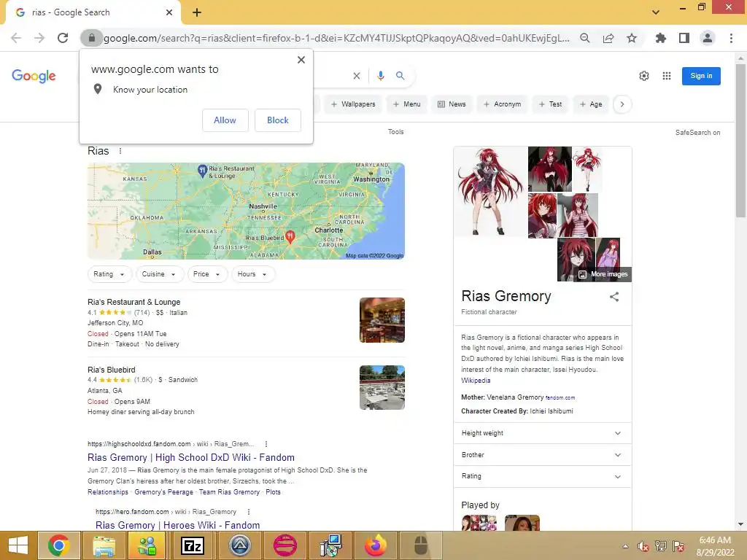Image resolution: width=747 pixels, height=560 pixels.
Task: Open the Hours filter dropdown
Action: [x=252, y=274]
